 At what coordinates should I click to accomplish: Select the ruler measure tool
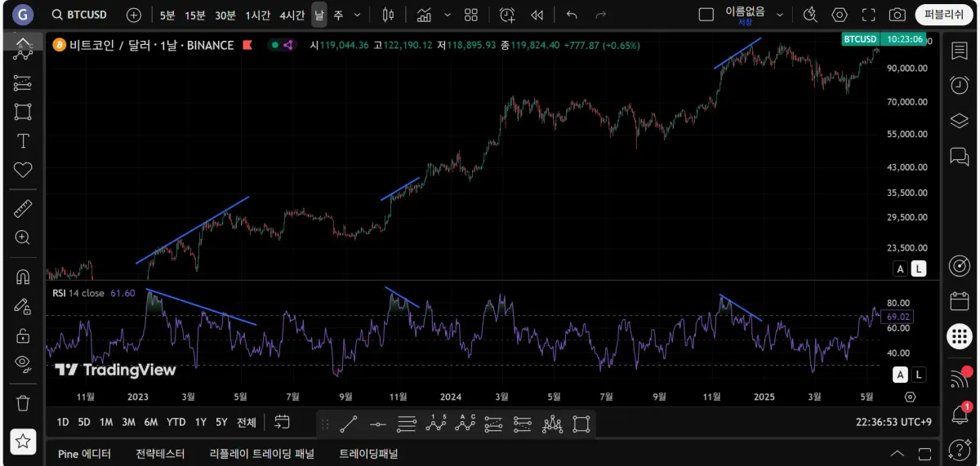tap(23, 208)
